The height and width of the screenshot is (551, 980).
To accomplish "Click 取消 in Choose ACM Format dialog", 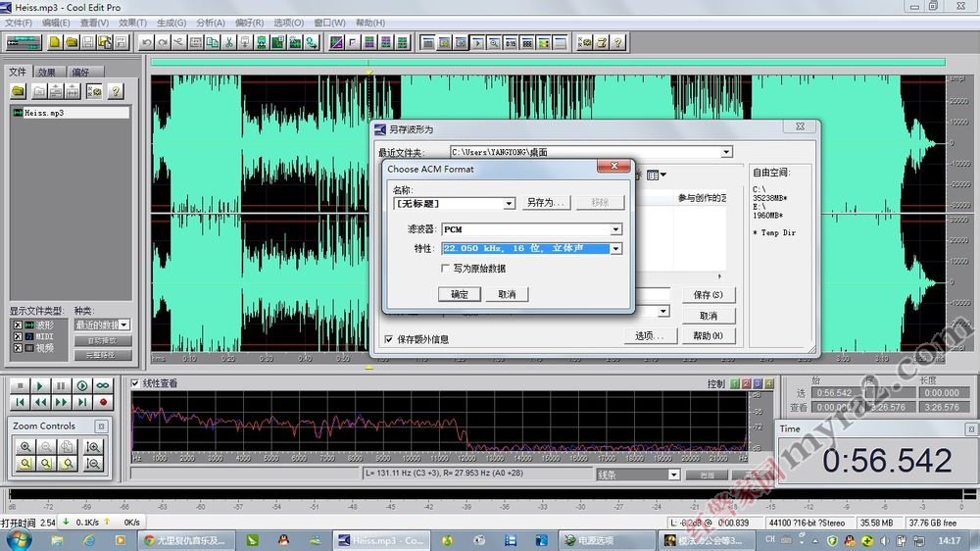I will 507,294.
